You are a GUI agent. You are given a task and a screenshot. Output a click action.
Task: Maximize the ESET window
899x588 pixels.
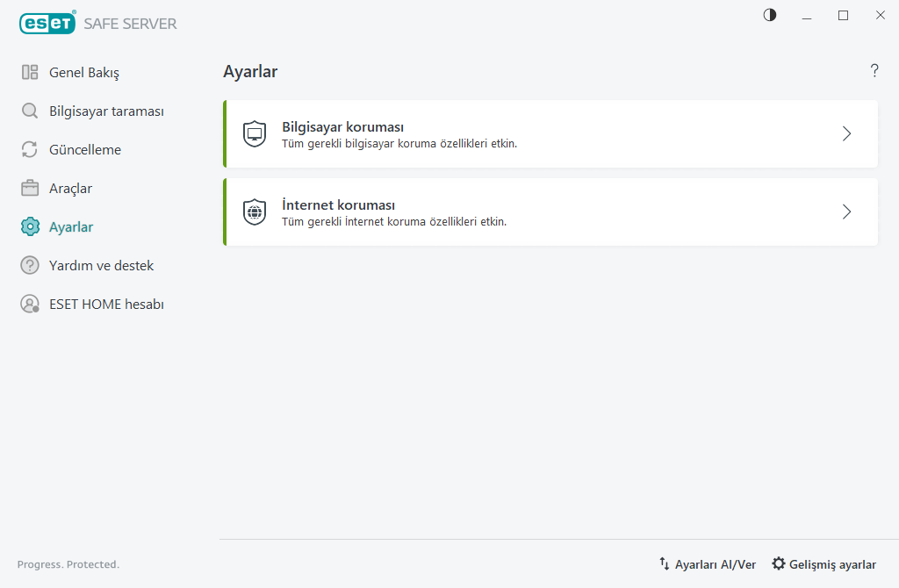844,16
